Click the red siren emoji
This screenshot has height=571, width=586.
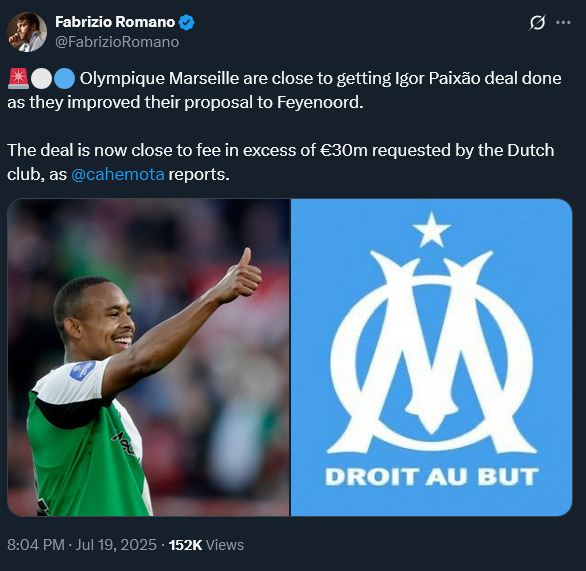tap(18, 79)
